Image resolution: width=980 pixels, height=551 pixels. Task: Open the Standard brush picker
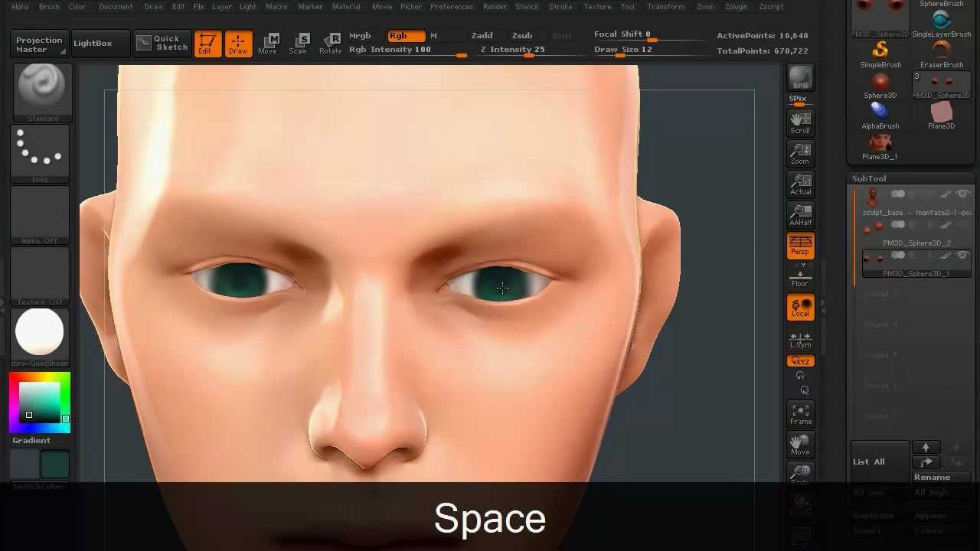[x=42, y=93]
